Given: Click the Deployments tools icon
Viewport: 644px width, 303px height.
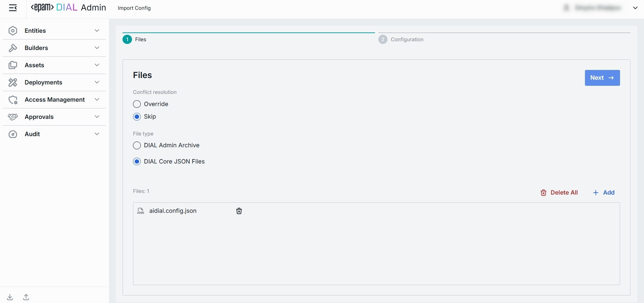Looking at the screenshot, I should 13,82.
